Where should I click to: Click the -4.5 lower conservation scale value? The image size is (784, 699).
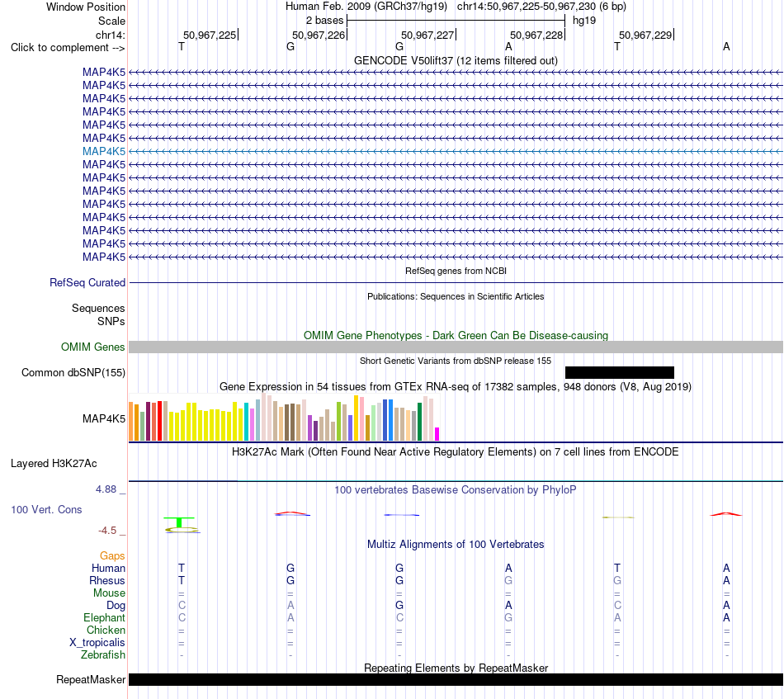107,531
